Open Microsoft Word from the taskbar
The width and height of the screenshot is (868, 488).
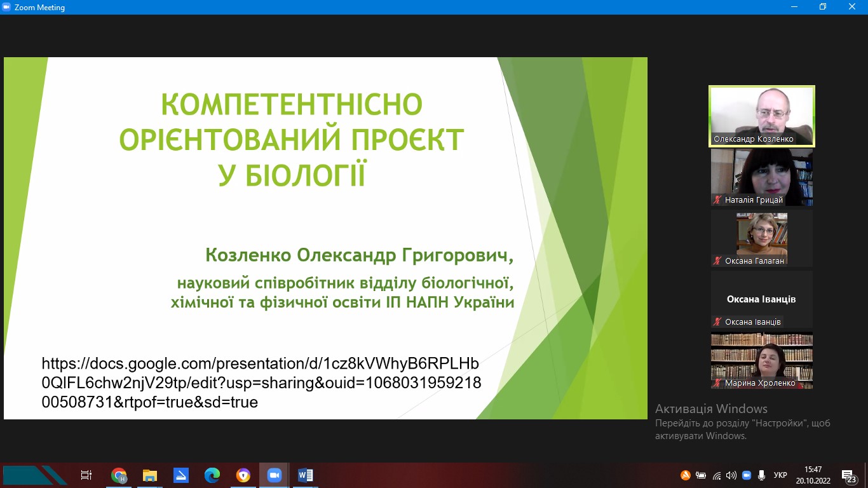pos(306,475)
